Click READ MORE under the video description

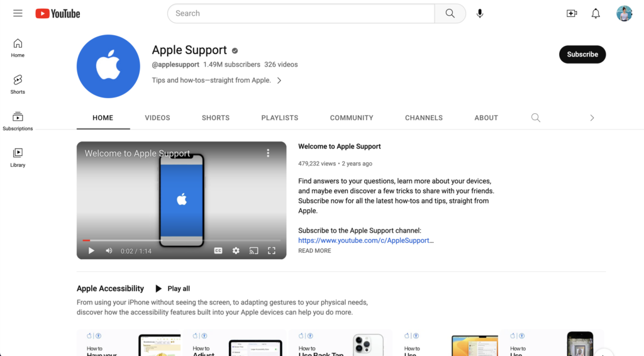pyautogui.click(x=314, y=251)
